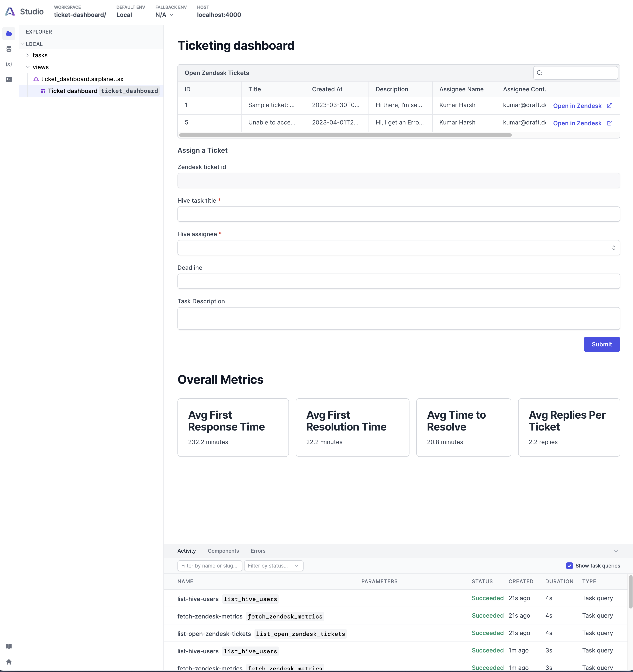Collapse the LOCAL section
The image size is (633, 672).
(23, 44)
